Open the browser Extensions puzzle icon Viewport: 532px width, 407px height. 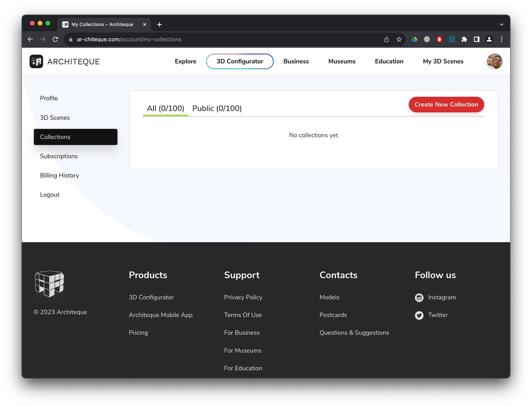coord(464,39)
